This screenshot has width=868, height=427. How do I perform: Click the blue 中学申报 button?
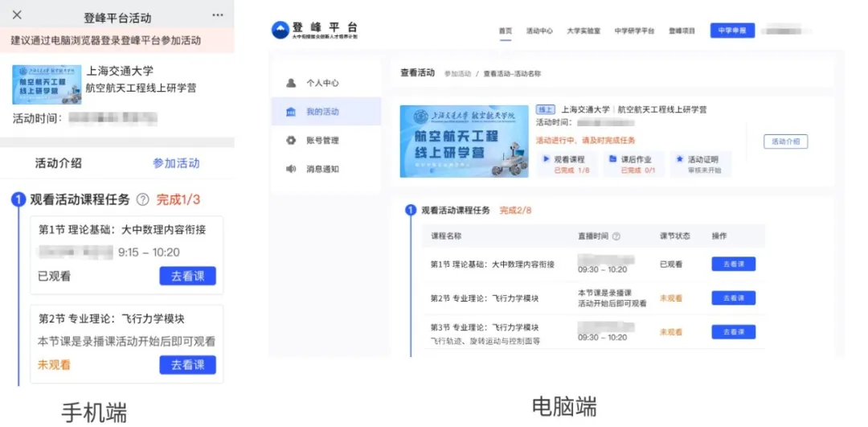pyautogui.click(x=732, y=31)
